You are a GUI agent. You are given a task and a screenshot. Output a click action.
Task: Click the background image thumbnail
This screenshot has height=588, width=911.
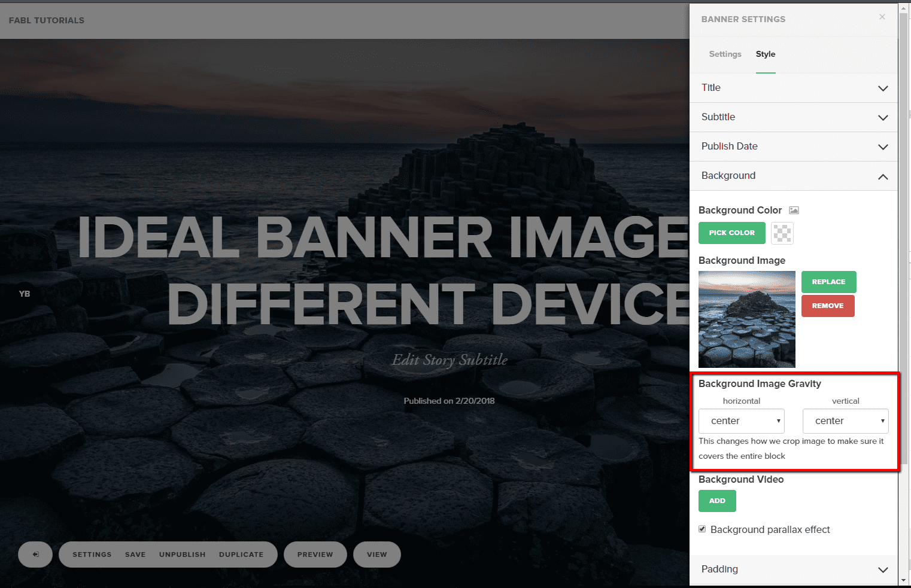click(x=746, y=319)
